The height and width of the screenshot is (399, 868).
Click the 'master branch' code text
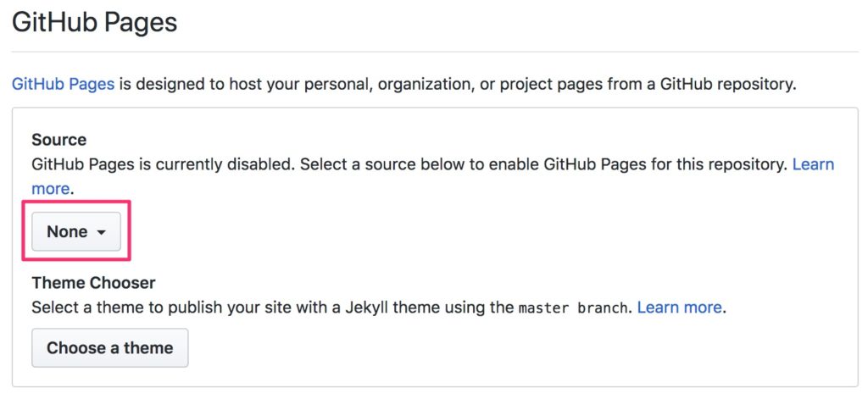coord(574,308)
